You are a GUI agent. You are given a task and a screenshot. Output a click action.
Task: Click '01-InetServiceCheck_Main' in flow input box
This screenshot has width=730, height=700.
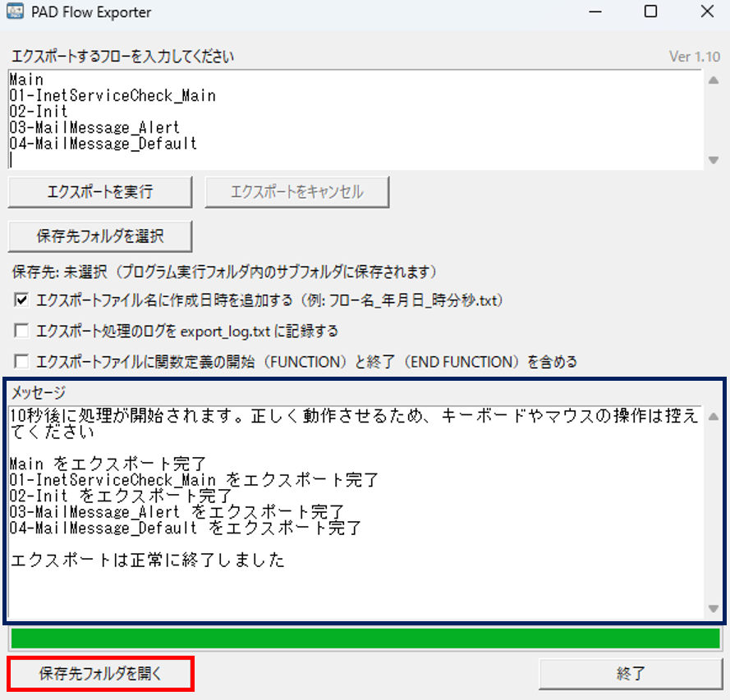(112, 96)
